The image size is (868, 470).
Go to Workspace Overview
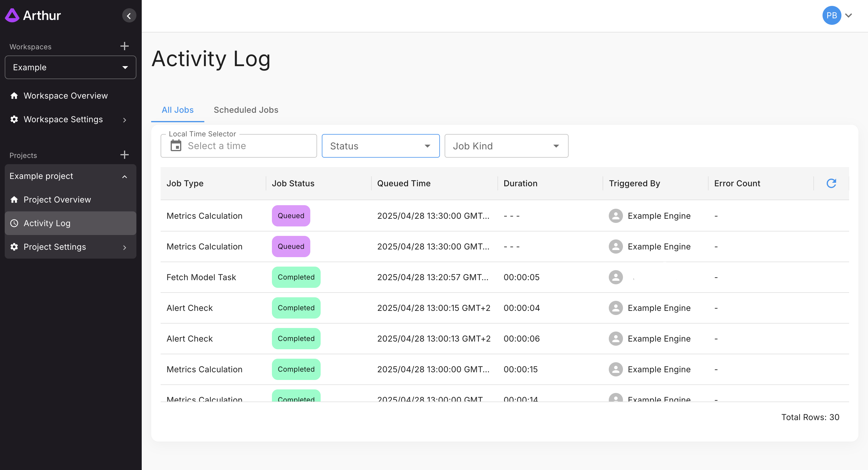[65, 96]
